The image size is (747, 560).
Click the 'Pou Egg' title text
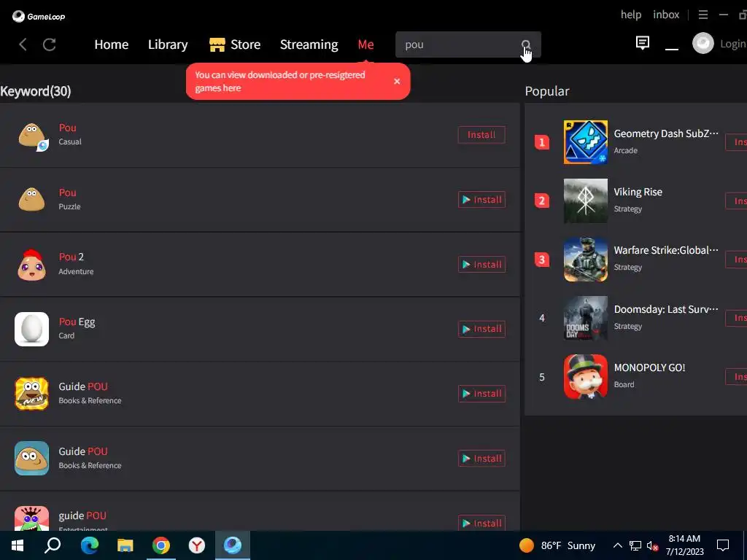pyautogui.click(x=77, y=322)
